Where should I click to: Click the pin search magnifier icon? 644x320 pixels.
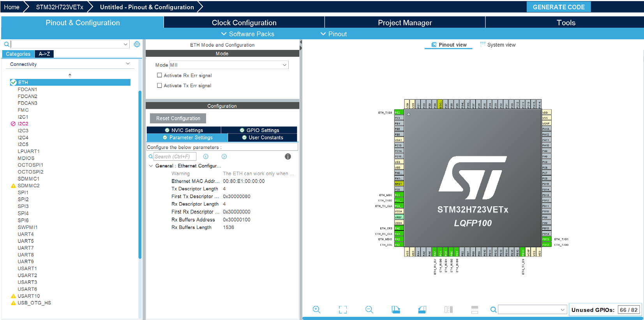click(x=493, y=309)
